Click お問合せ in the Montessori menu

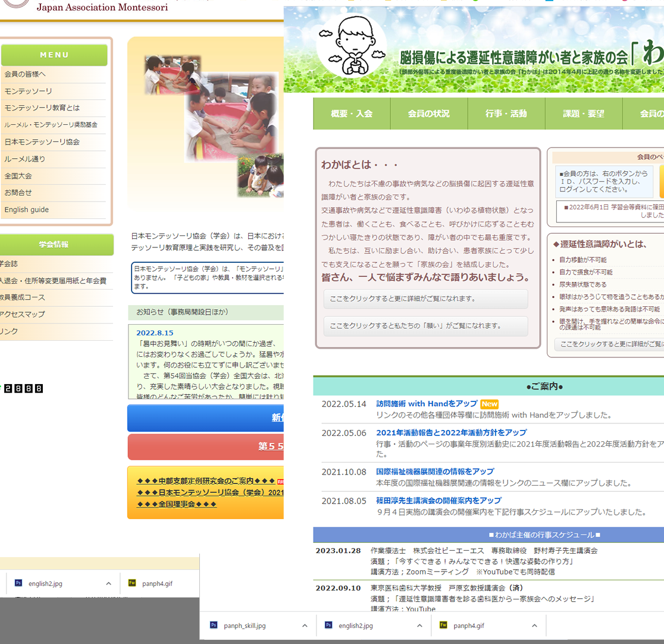pyautogui.click(x=54, y=193)
